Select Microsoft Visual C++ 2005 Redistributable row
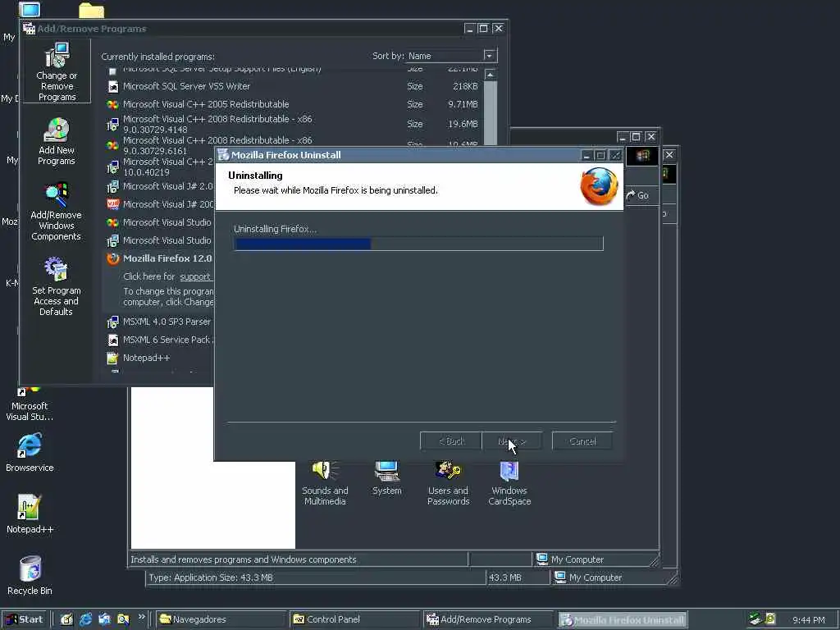The width and height of the screenshot is (840, 630). coord(293,104)
